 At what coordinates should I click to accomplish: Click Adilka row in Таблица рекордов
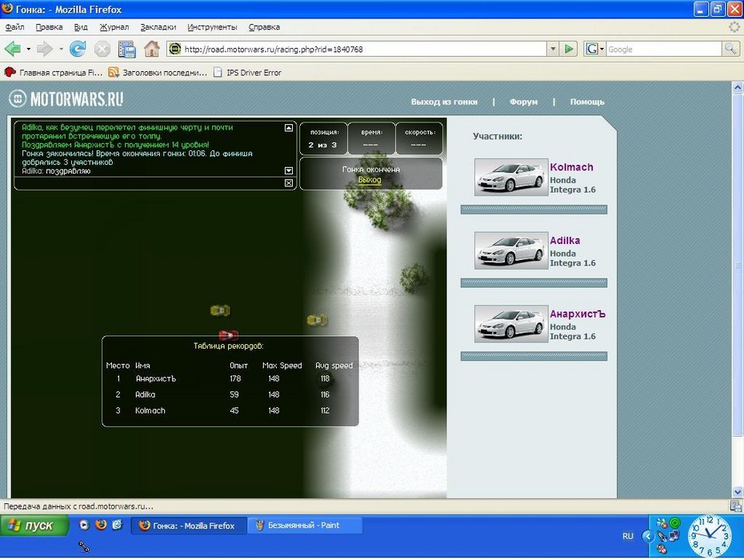point(230,394)
